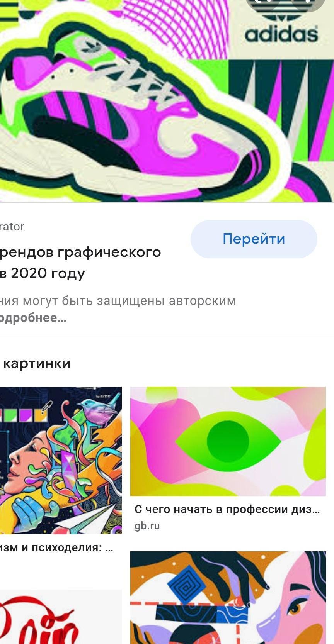The height and width of the screenshot is (644, 334).
Task: Open the title about трендов графического
Action: point(80,252)
